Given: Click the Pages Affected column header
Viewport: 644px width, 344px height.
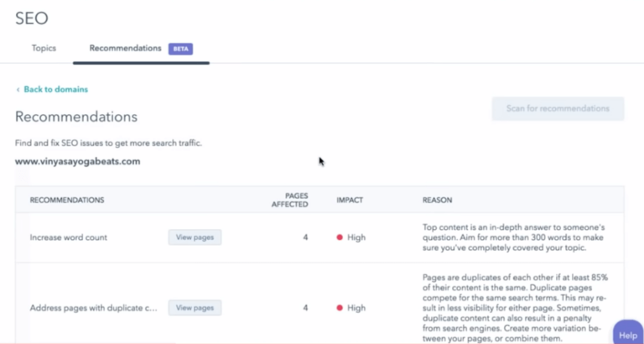Looking at the screenshot, I should (291, 201).
